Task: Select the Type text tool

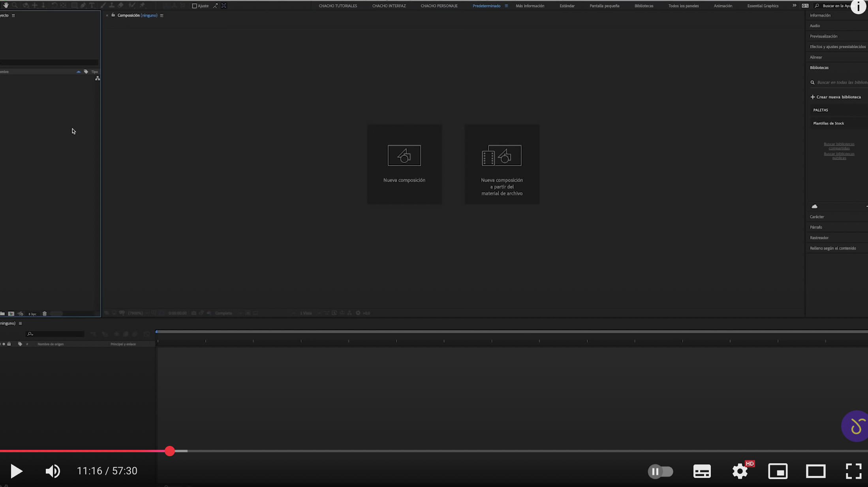Action: (x=92, y=5)
